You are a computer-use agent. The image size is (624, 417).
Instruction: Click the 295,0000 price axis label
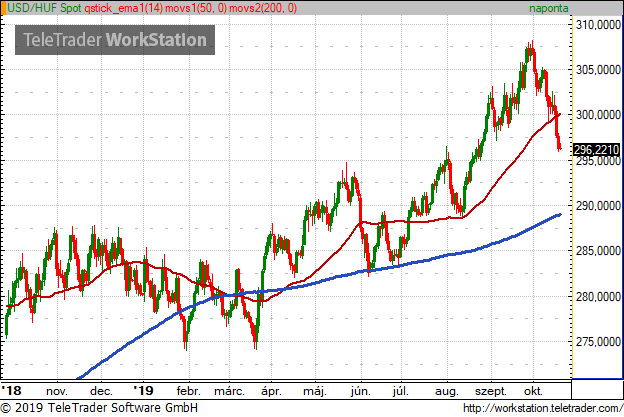[x=598, y=161]
